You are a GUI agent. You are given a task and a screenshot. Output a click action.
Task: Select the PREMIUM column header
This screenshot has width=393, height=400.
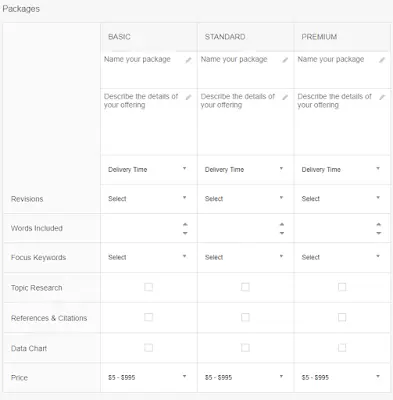pos(319,37)
